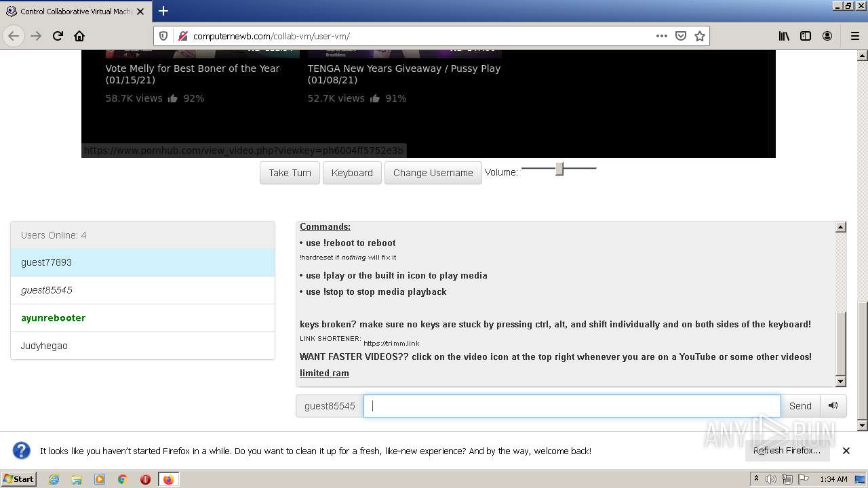This screenshot has height=488, width=868.
Task: Click the blue question mark notification icon
Action: tap(22, 451)
